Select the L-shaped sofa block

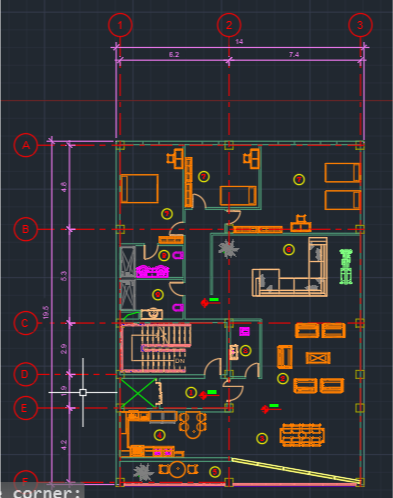[290, 267]
